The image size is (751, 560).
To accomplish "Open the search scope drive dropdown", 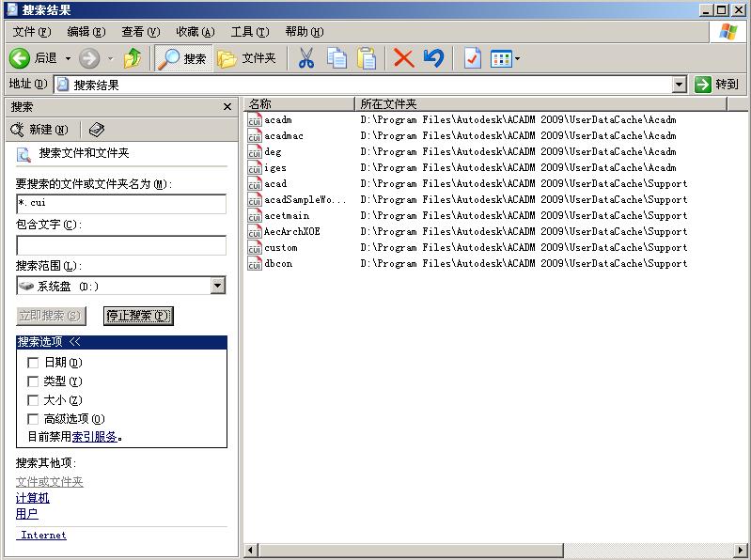I will coord(218,286).
